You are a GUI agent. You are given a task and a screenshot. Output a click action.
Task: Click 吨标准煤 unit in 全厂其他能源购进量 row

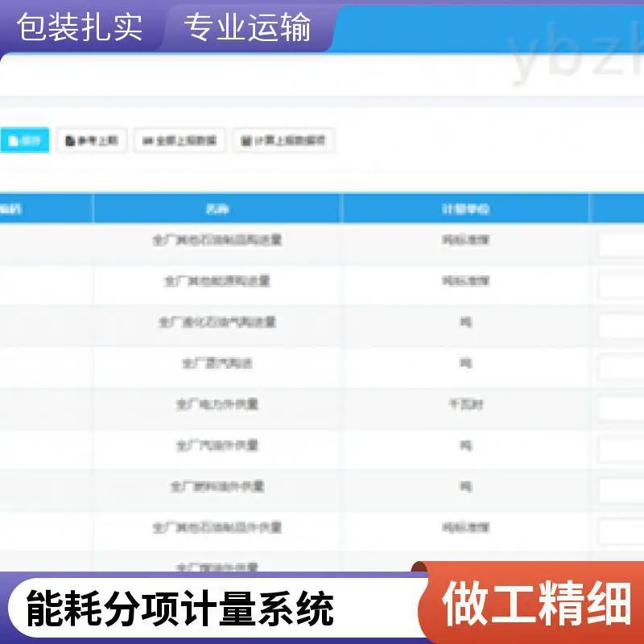coord(465,281)
